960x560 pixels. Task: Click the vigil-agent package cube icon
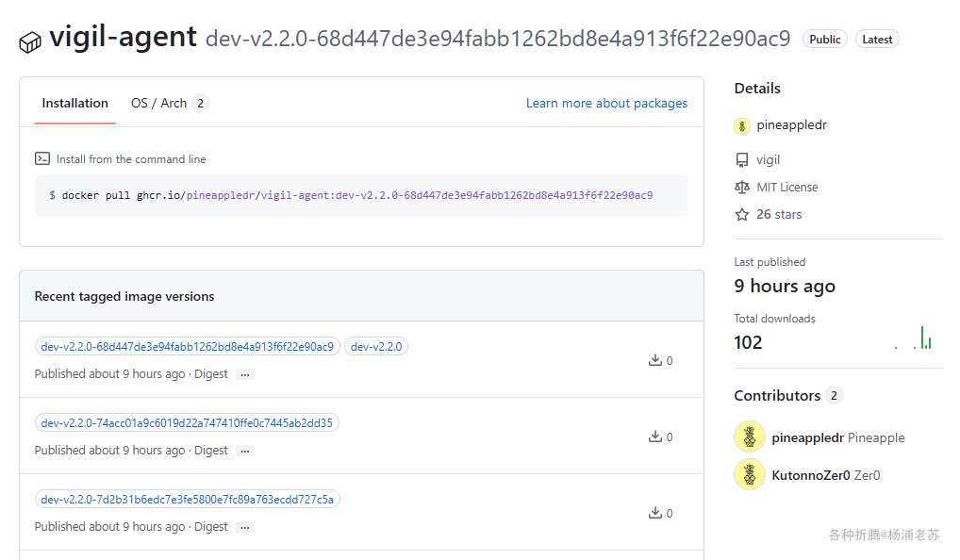click(x=30, y=41)
